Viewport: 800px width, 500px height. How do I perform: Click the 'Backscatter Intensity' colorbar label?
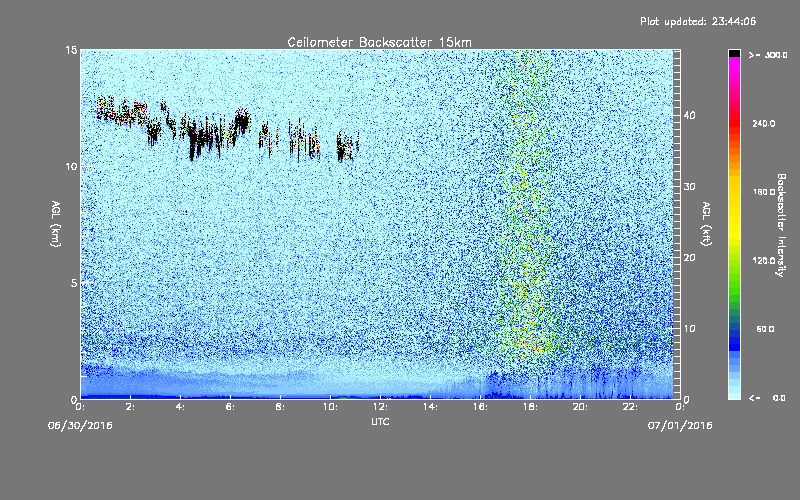[x=781, y=225]
